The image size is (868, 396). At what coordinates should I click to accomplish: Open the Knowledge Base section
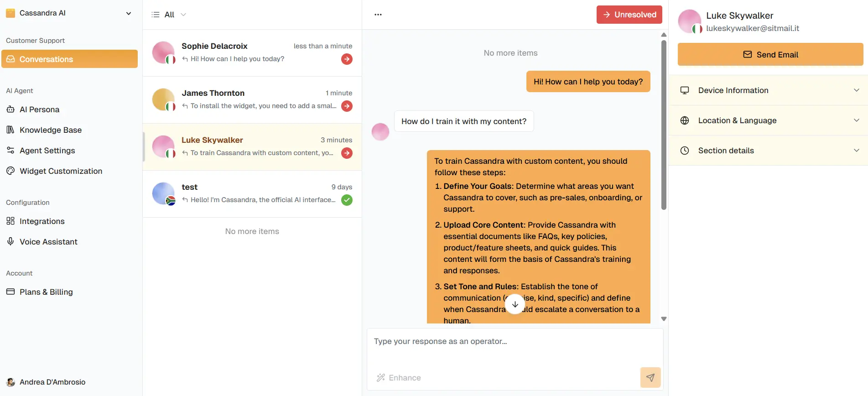coord(69,130)
